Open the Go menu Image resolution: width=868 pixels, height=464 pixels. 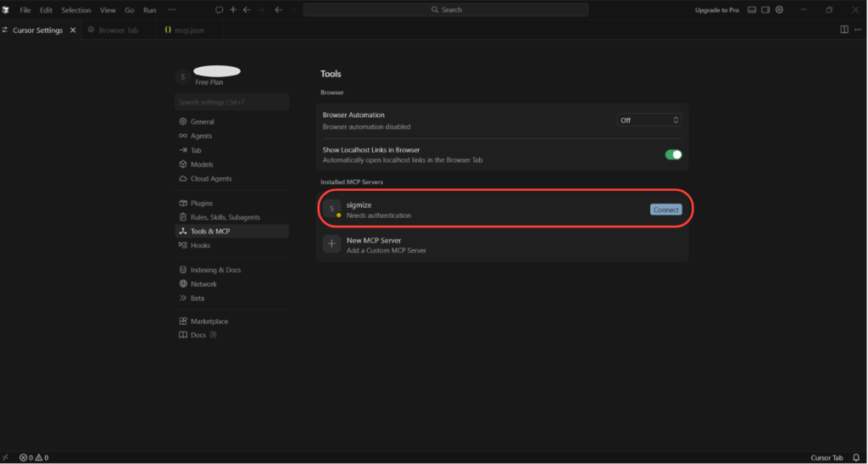130,10
